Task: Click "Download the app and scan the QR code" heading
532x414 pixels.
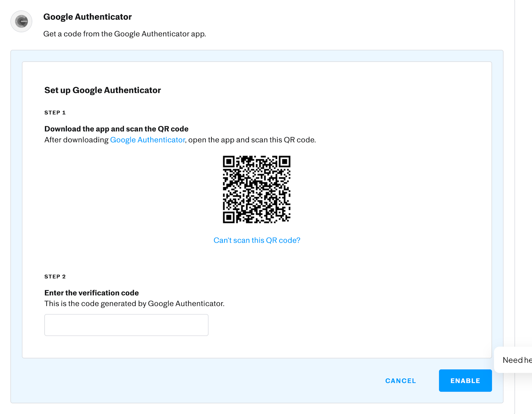Action: pyautogui.click(x=116, y=129)
